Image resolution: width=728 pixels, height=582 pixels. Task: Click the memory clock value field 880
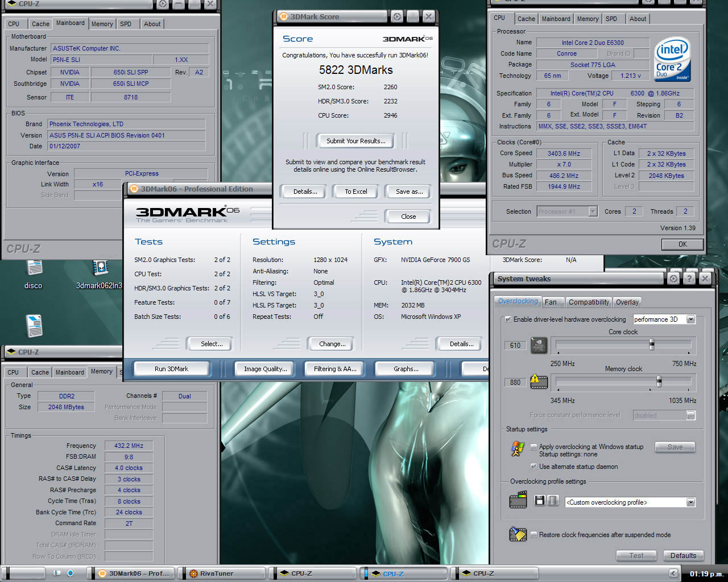515,383
